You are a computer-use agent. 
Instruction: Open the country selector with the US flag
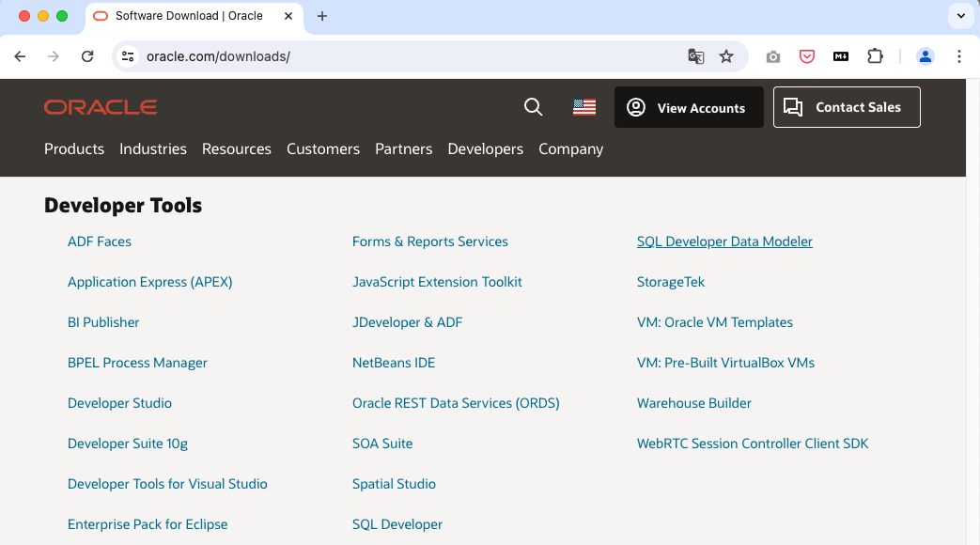(x=583, y=107)
